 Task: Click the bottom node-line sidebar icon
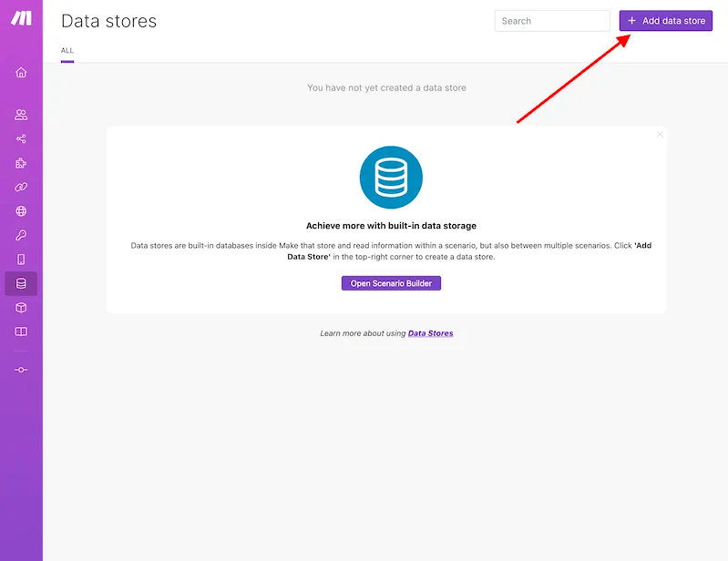[x=21, y=370]
